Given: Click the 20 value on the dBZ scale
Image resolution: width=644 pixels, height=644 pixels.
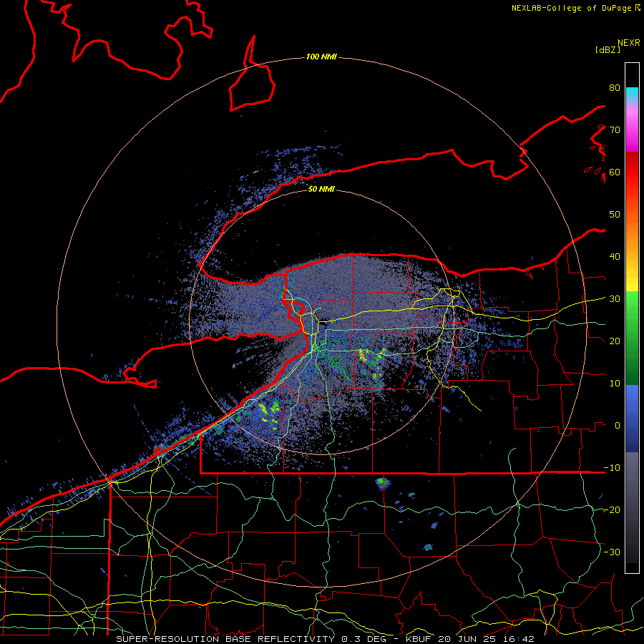Looking at the screenshot, I should point(615,341).
